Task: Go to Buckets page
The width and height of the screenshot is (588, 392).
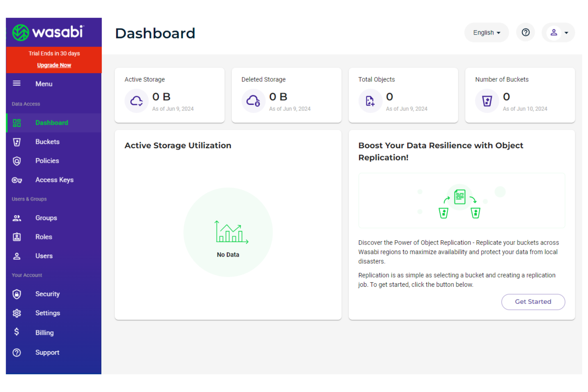Action: click(54, 142)
